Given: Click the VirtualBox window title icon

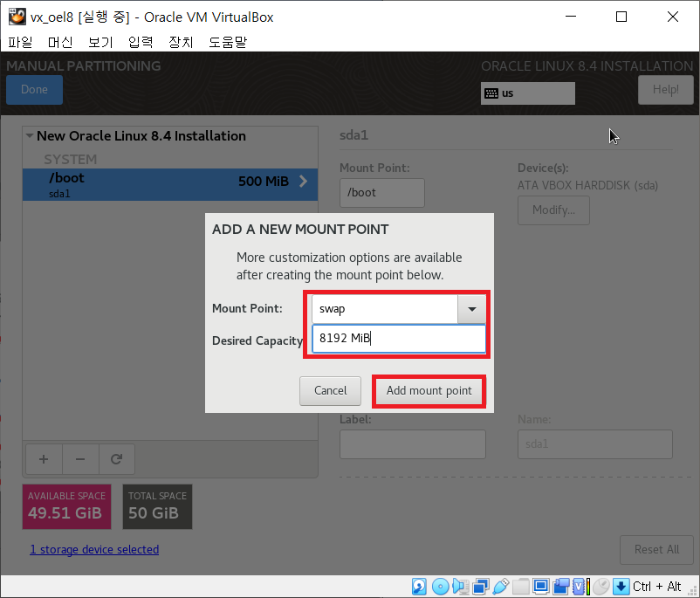Looking at the screenshot, I should (x=17, y=17).
